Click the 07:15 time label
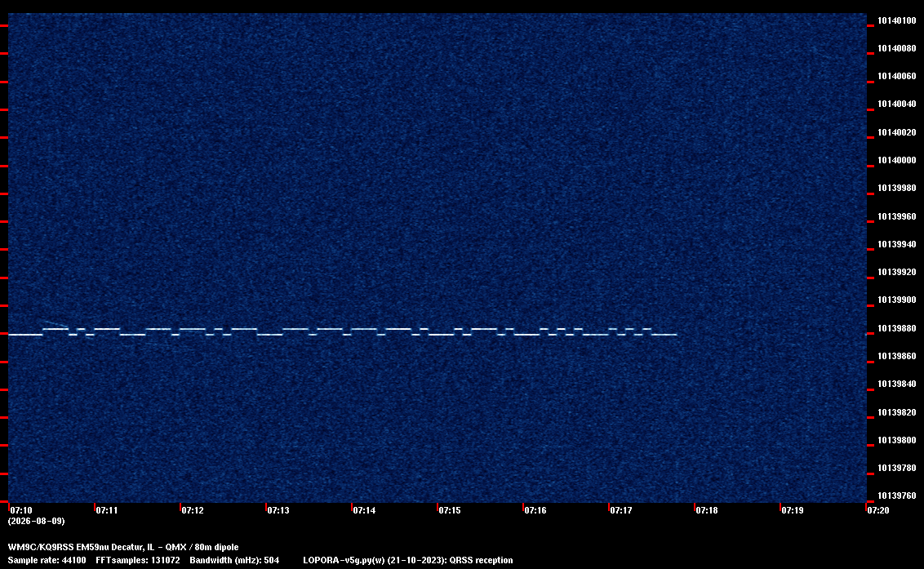The width and height of the screenshot is (924, 569). 450,510
